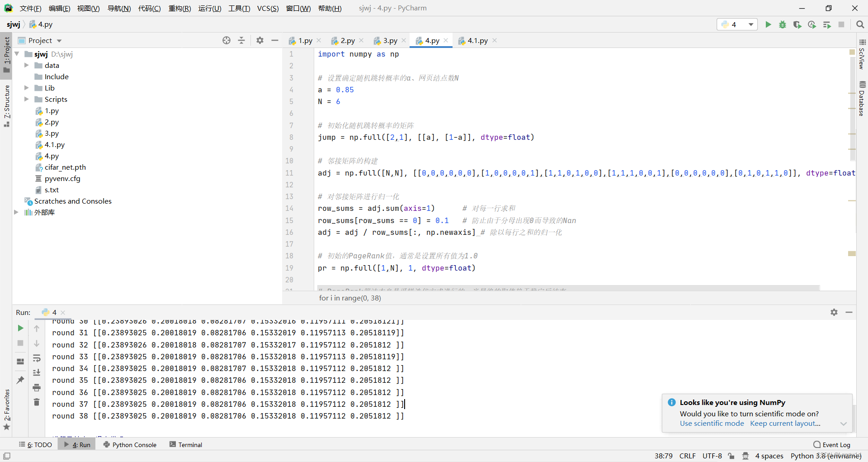The height and width of the screenshot is (462, 868).
Task: Open search everywhere with the magnifier icon
Action: (860, 24)
